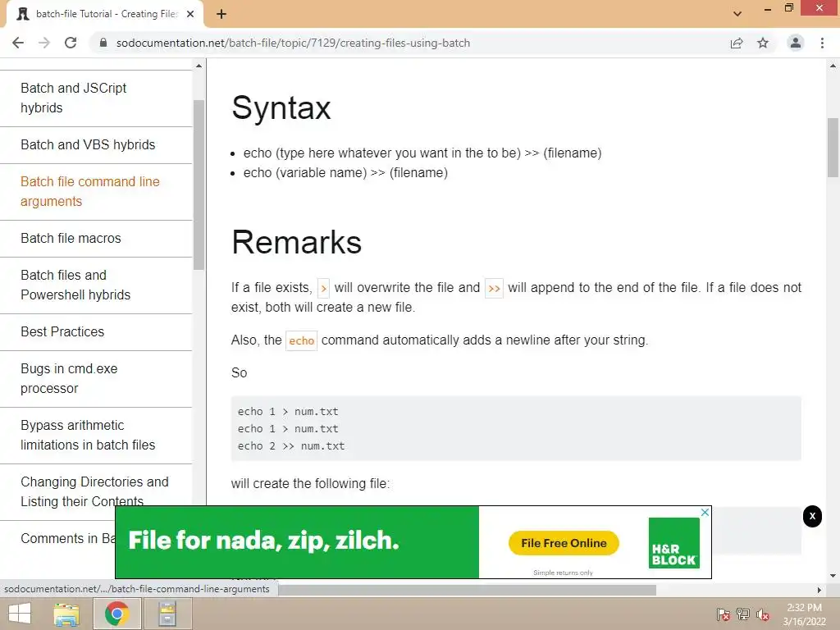Go back to the previous page
Viewport: 840px width, 630px height.
tap(18, 43)
